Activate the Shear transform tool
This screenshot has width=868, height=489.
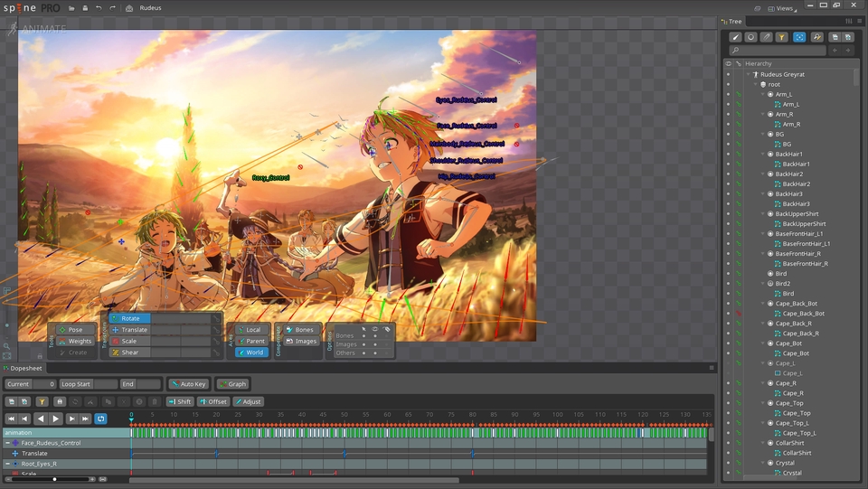click(130, 353)
